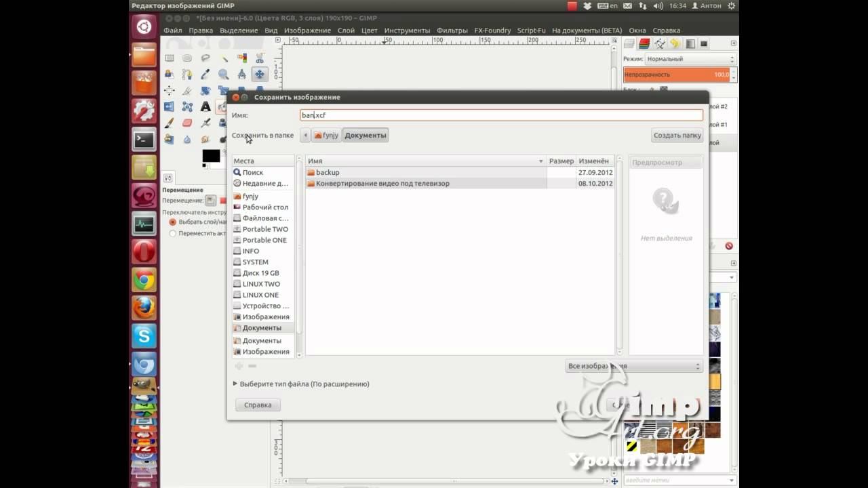
Task: Open the layer Mode 'Нормальный' dropdown
Action: pyautogui.click(x=690, y=59)
